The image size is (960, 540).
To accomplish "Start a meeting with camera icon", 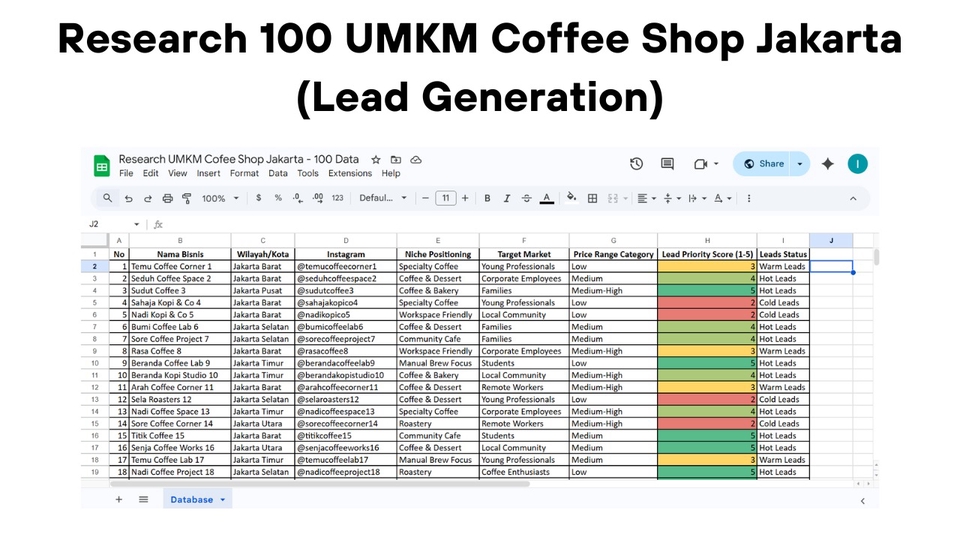I will point(700,164).
